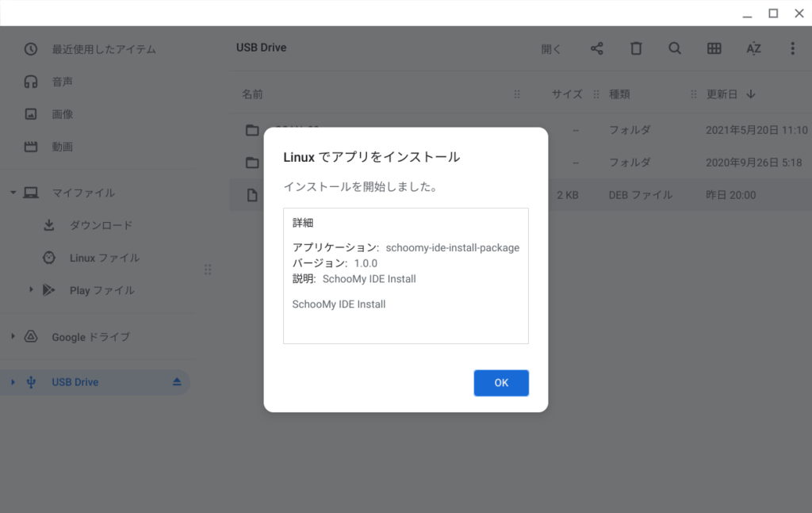Open the Audio (音声) category
The image size is (812, 513).
point(62,82)
